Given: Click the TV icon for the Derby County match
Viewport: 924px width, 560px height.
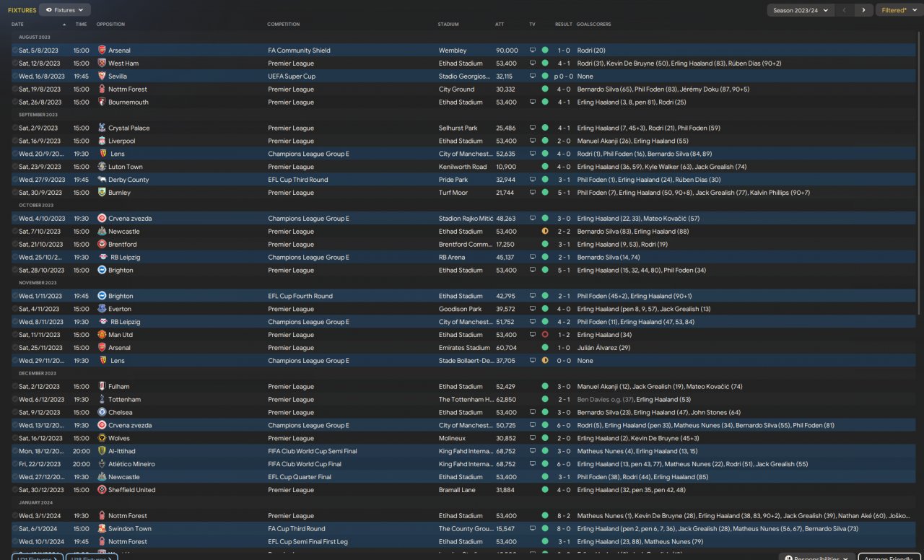Looking at the screenshot, I should [x=533, y=180].
